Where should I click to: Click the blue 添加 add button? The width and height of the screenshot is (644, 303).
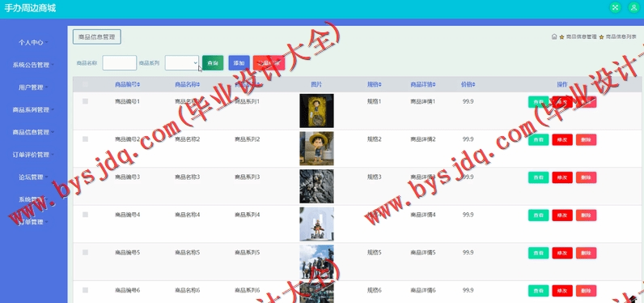click(x=239, y=63)
